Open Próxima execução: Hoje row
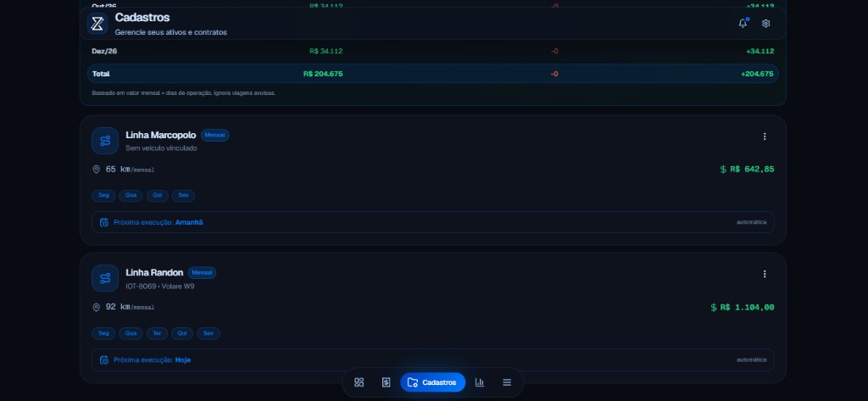This screenshot has width=868, height=401. click(x=433, y=359)
